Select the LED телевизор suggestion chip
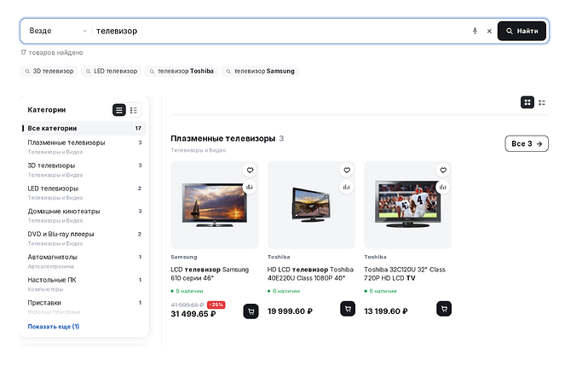 (x=112, y=71)
